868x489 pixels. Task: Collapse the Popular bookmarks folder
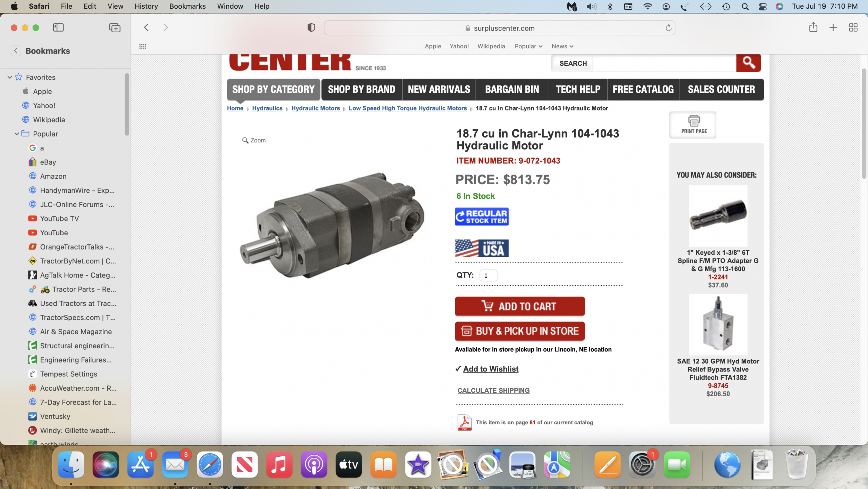pos(17,134)
